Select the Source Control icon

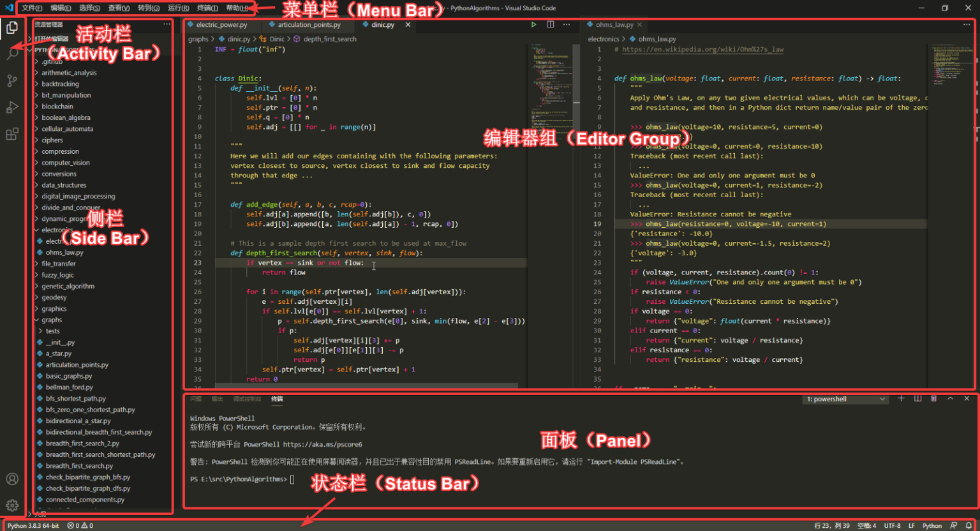(13, 80)
